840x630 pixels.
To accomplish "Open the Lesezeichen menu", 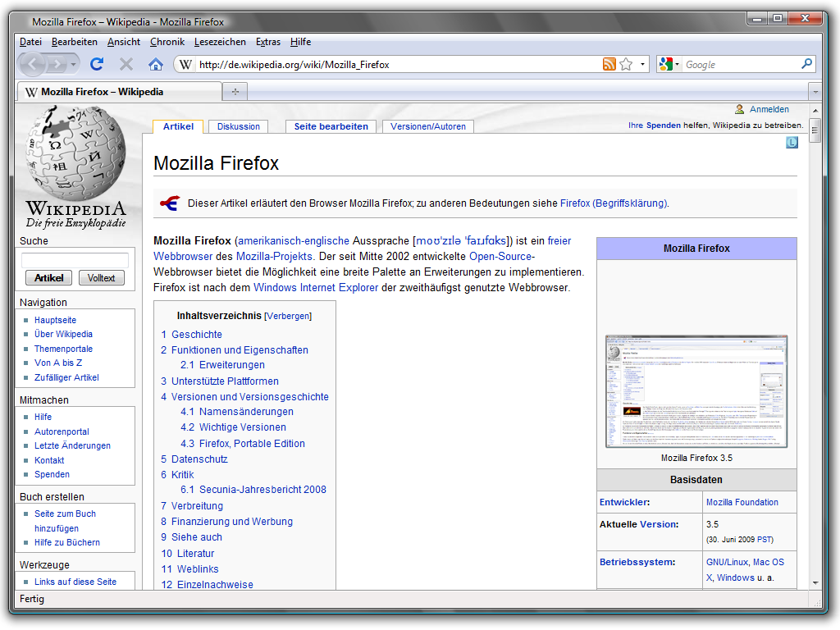I will [x=220, y=42].
